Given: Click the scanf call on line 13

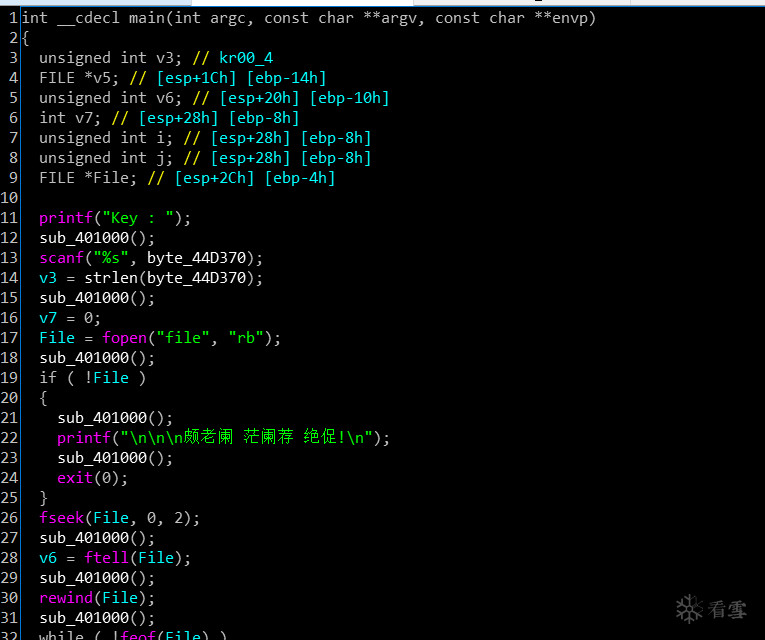Looking at the screenshot, I should [x=61, y=258].
